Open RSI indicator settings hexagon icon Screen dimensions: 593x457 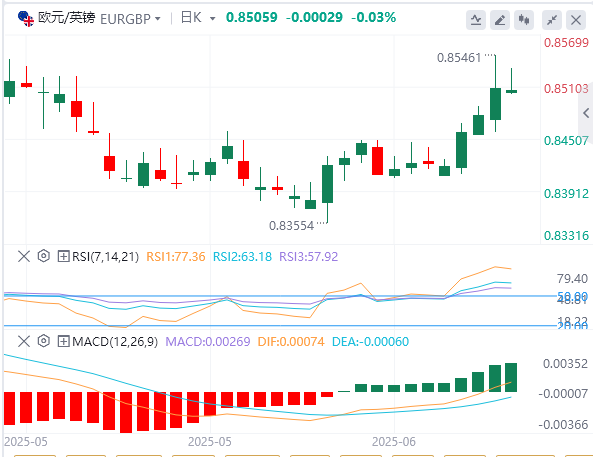[44, 256]
